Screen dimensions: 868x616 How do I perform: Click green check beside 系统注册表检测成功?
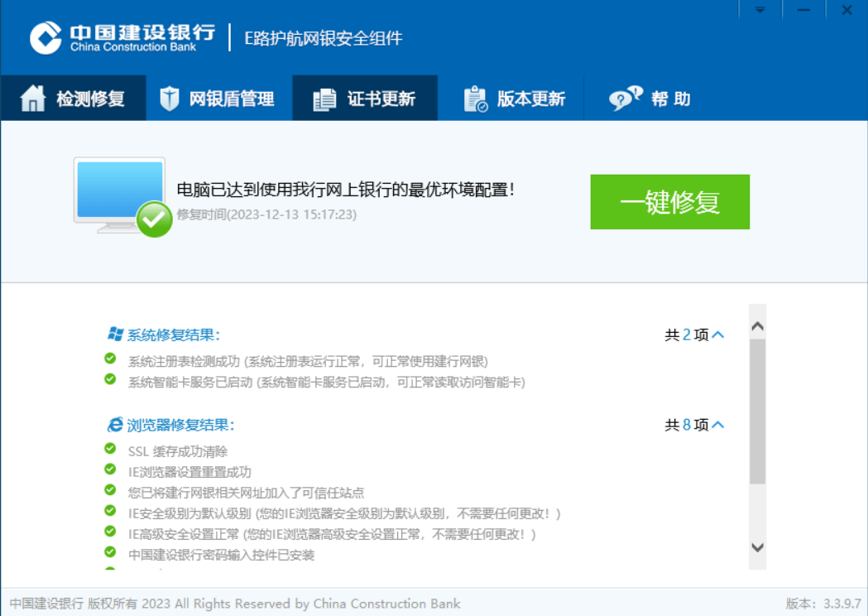click(x=110, y=359)
